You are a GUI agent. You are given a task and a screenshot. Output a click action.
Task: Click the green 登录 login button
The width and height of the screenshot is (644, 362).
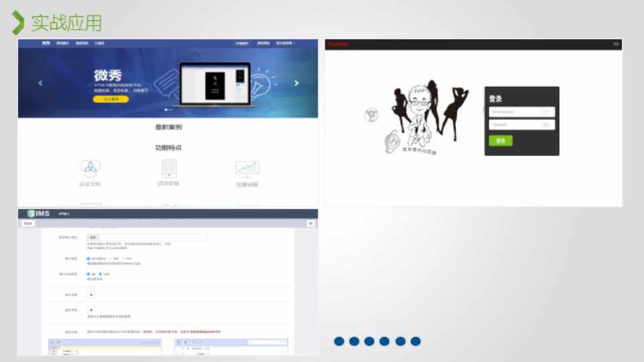500,141
